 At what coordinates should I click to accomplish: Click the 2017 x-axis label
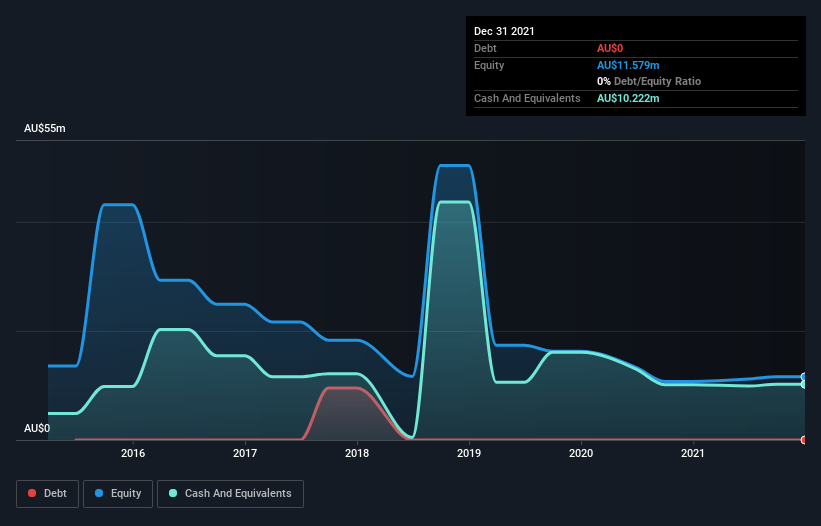coord(245,453)
